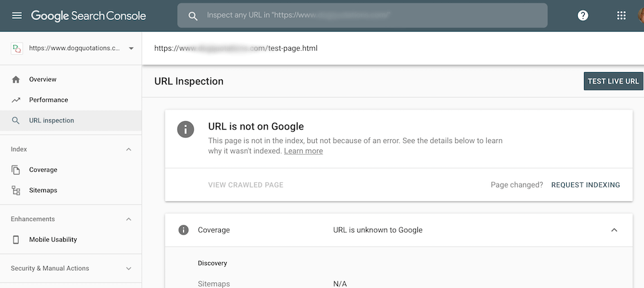Click the Enhancements section header label

pos(33,219)
